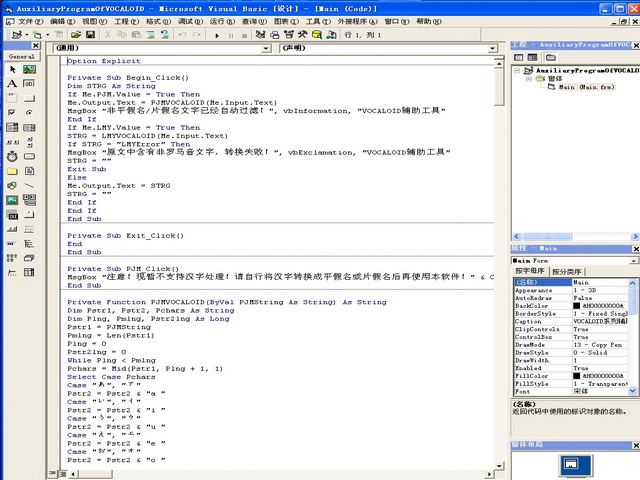Image resolution: width=640 pixels, height=480 pixels.
Task: Switch to the 按字母序 properties tab
Action: (530, 271)
